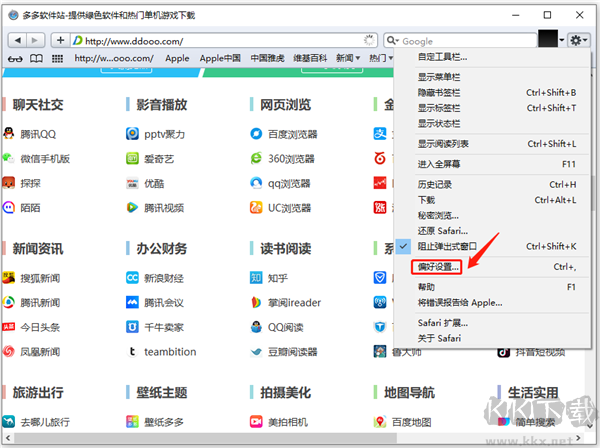Image resolution: width=600 pixels, height=448 pixels.
Task: Click the 去哪儿旅行 icon
Action: pyautogui.click(x=8, y=421)
